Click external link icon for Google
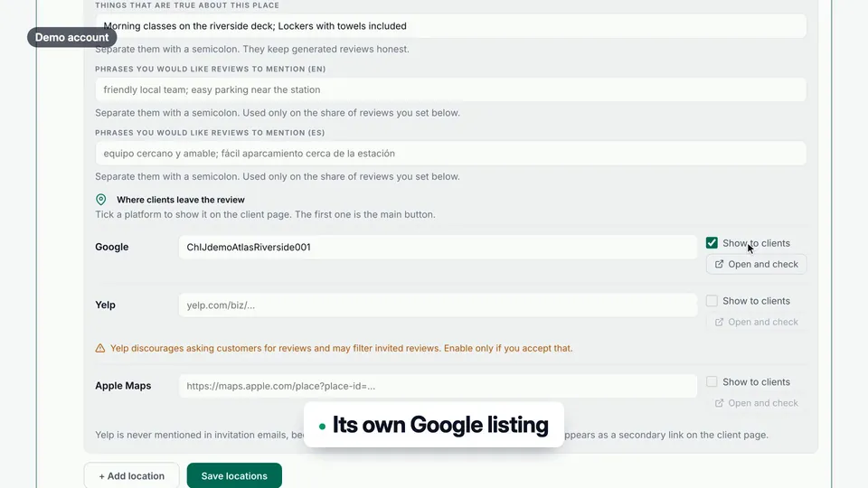 [x=719, y=264]
